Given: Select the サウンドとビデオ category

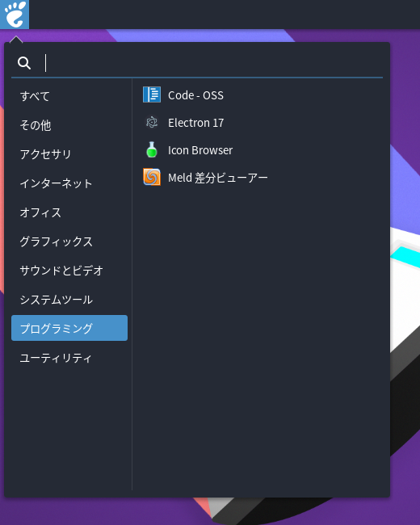Looking at the screenshot, I should 69,271.
